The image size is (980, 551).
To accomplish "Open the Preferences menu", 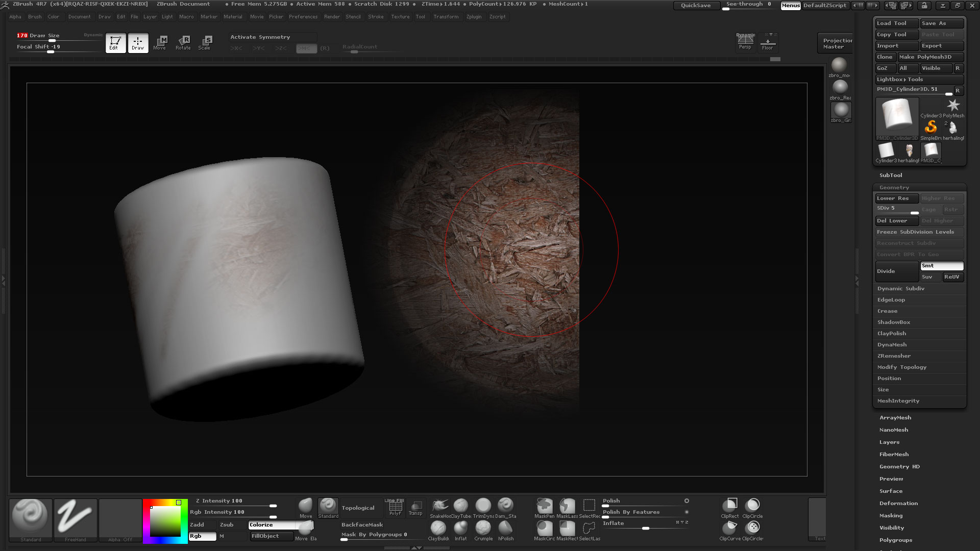I will [x=303, y=17].
